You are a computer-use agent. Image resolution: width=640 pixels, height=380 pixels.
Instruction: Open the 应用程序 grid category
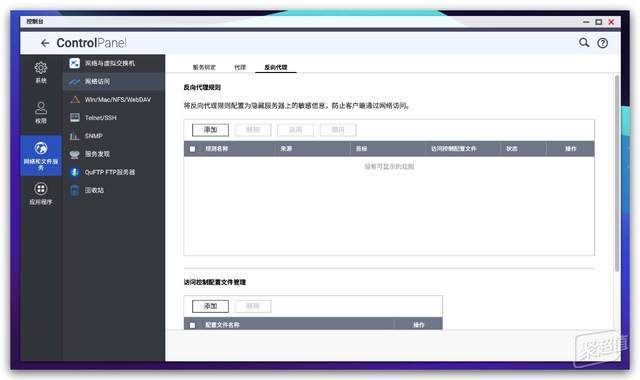tap(41, 193)
